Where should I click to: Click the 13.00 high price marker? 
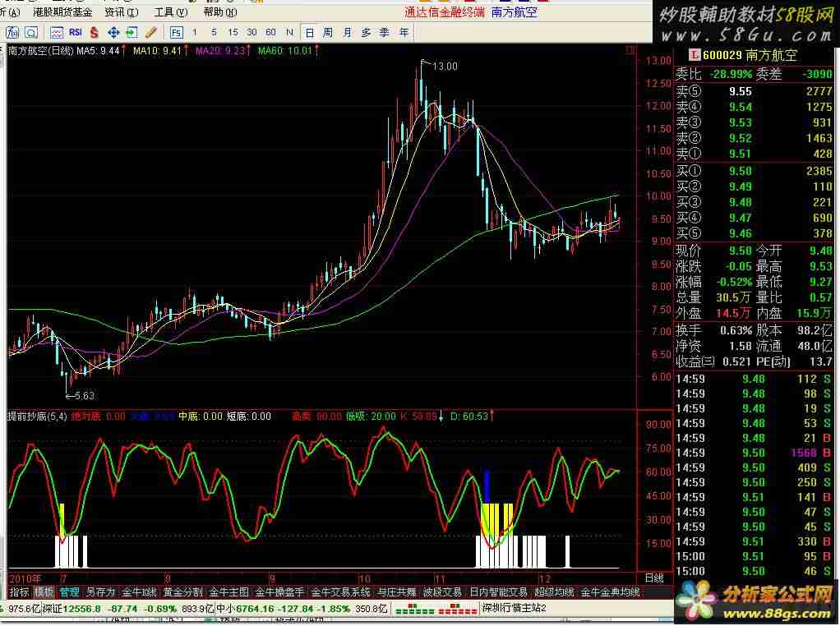pyautogui.click(x=445, y=67)
